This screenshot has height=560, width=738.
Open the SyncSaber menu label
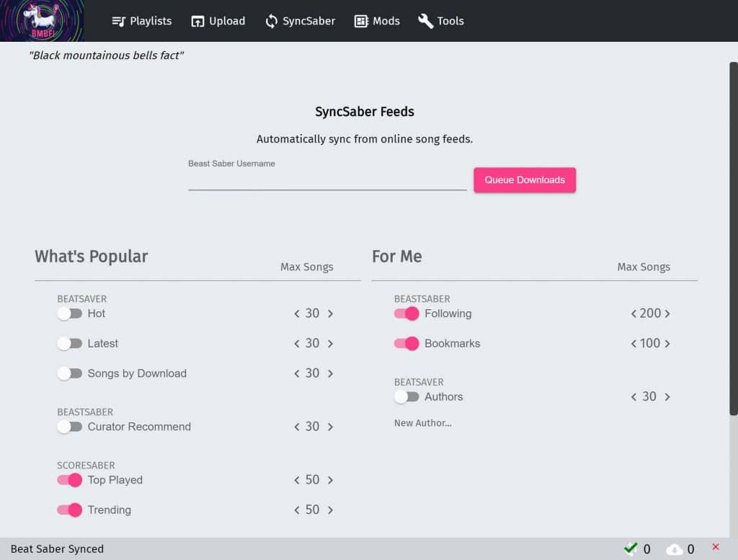coord(308,21)
